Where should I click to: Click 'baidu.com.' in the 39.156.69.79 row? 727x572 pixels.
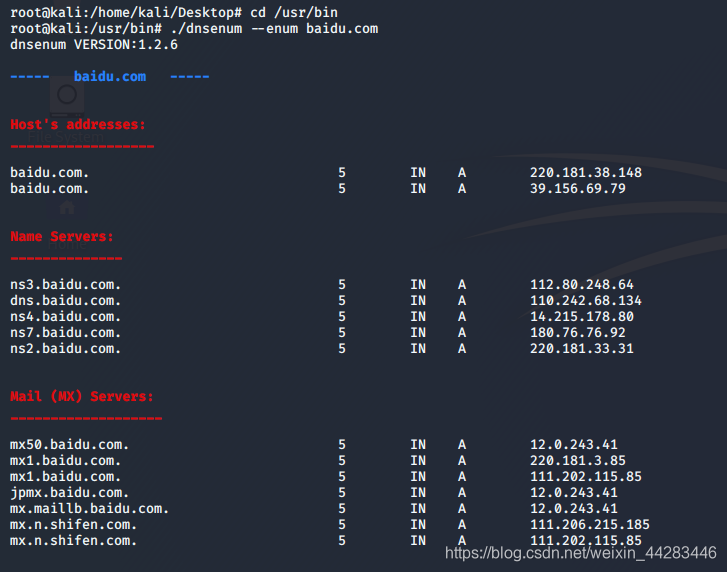click(50, 189)
